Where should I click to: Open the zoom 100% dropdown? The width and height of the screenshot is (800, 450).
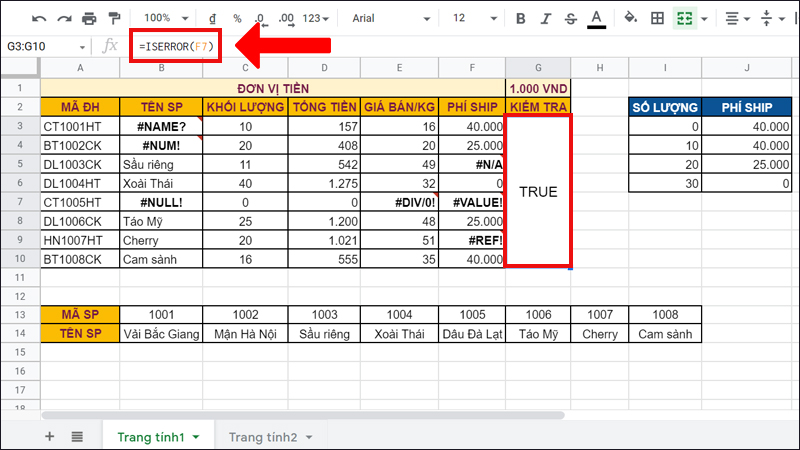click(166, 18)
